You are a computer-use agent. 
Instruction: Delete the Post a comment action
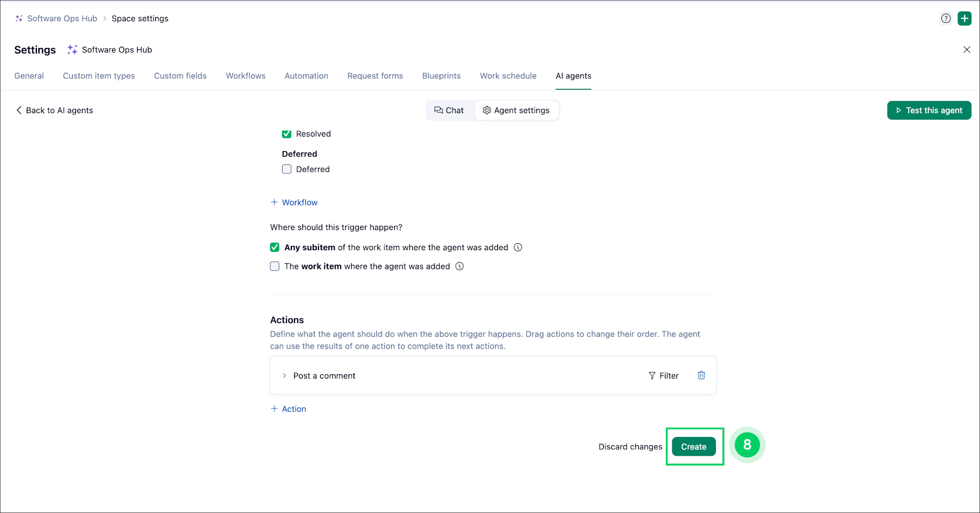[701, 375]
